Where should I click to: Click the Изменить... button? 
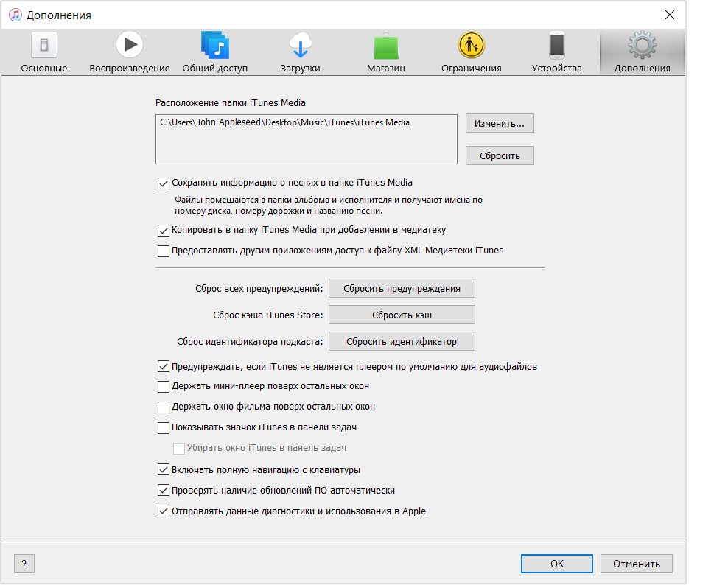pyautogui.click(x=500, y=124)
